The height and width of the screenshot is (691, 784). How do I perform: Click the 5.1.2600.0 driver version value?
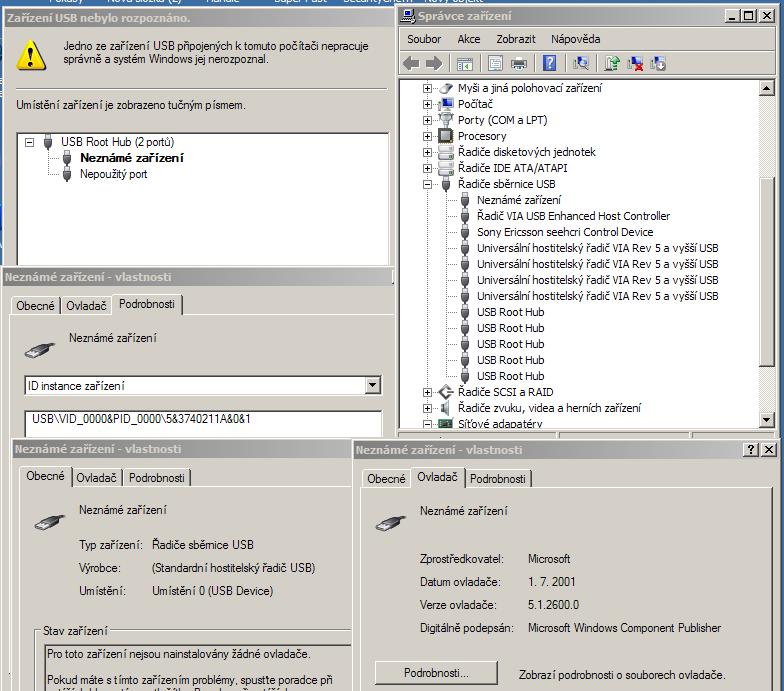[x=553, y=605]
